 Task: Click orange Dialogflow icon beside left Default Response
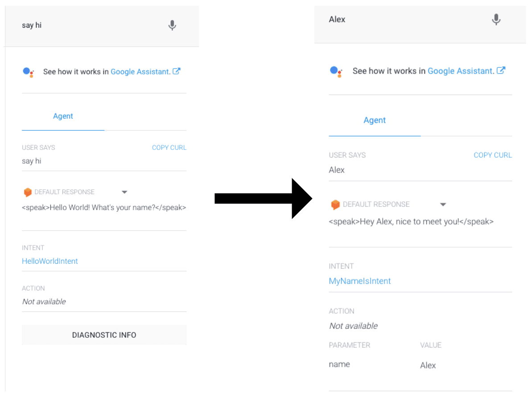pyautogui.click(x=28, y=192)
